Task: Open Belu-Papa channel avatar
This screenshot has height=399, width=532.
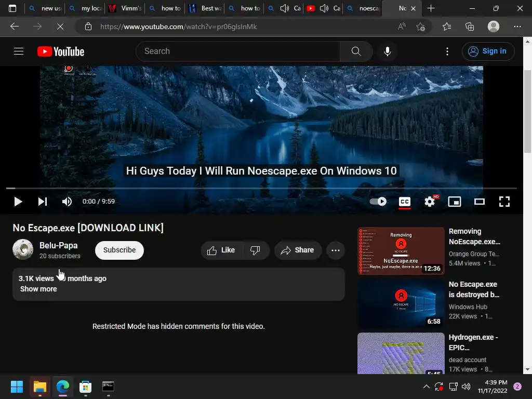Action: pos(23,249)
